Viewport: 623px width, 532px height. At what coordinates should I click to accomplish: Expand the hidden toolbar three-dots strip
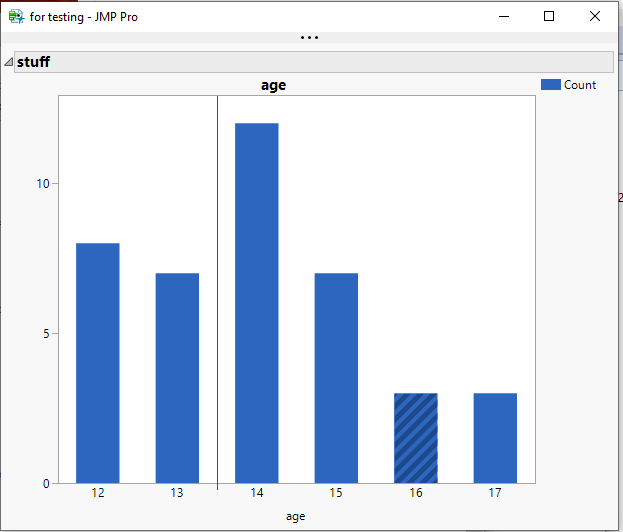[309, 38]
